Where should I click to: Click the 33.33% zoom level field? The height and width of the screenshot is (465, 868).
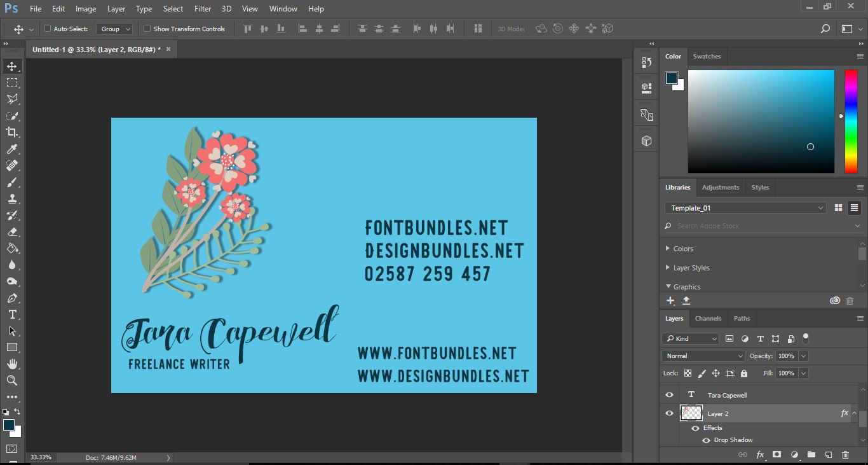pyautogui.click(x=41, y=457)
